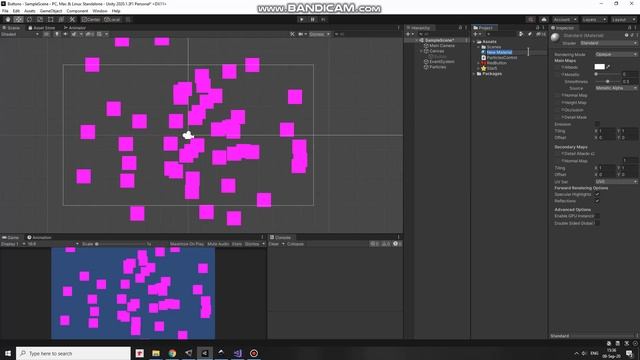
Task: Select the Hand tool in the toolbar
Action: pos(8,20)
